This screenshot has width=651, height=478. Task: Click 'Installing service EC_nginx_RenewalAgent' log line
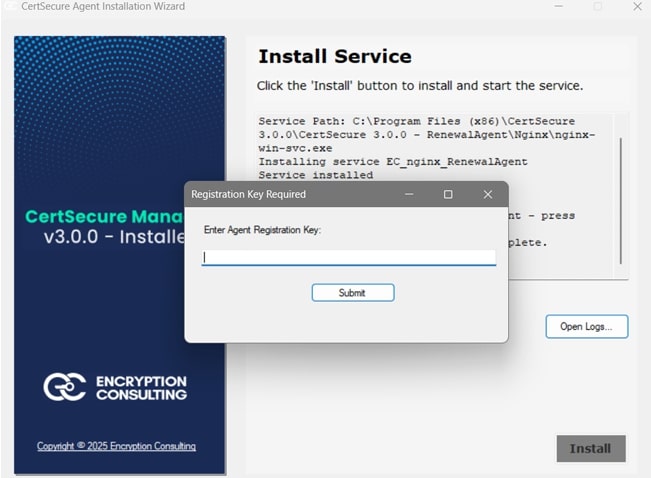[393, 162]
